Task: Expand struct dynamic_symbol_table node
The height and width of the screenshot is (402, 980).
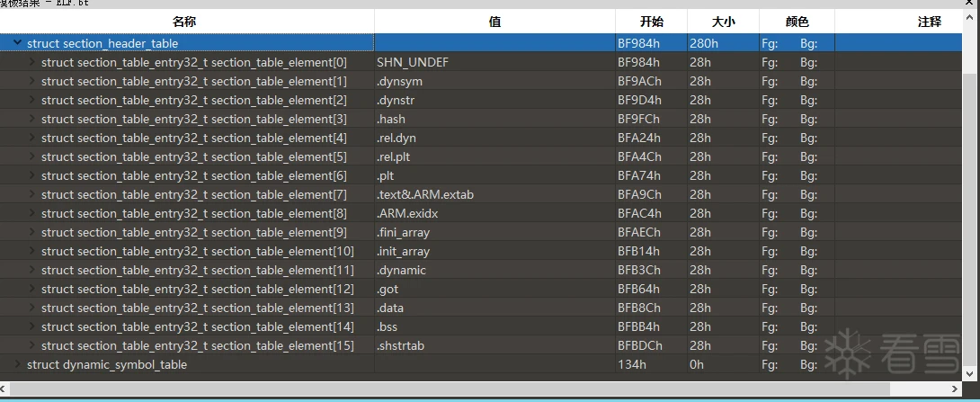Action: pos(17,364)
